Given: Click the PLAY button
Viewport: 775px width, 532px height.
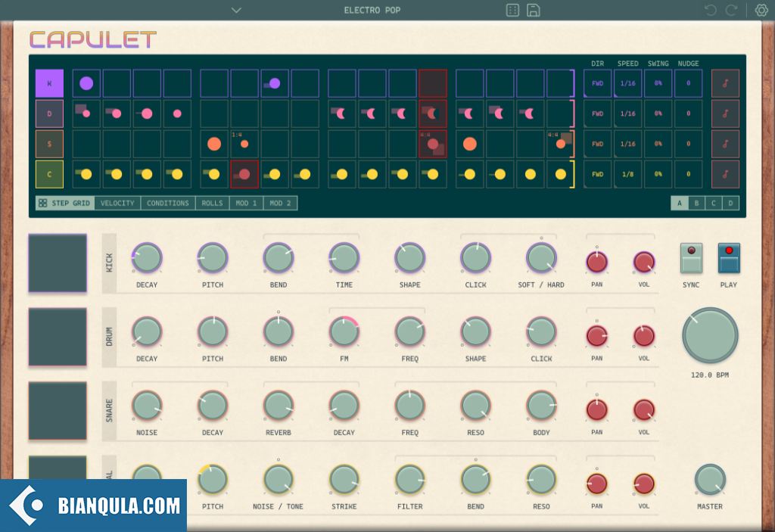Looking at the screenshot, I should click(x=729, y=258).
